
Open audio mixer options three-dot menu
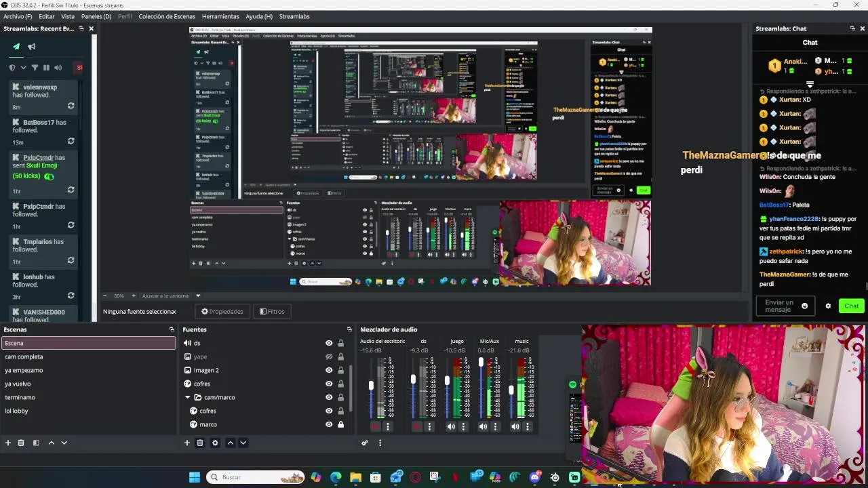(380, 443)
